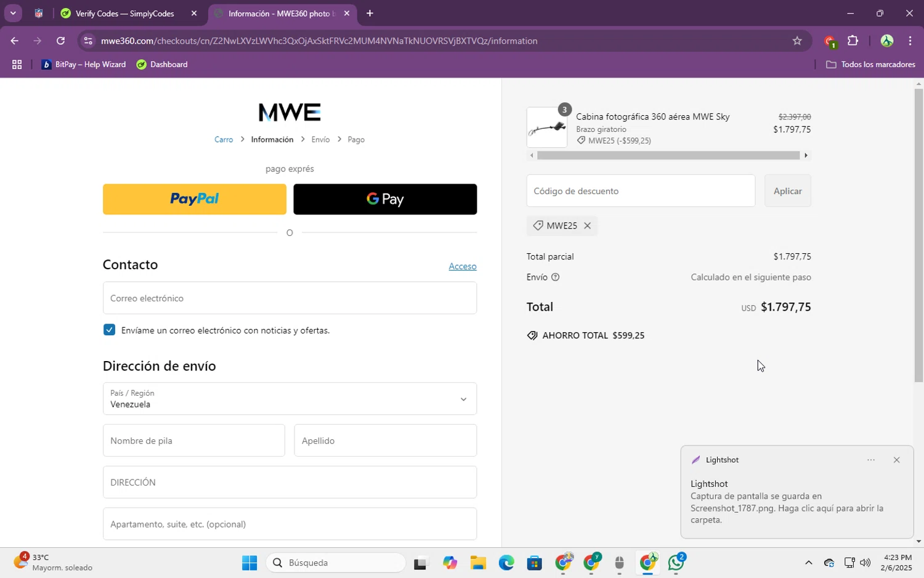This screenshot has width=924, height=578.
Task: Launch Copilot from the taskbar
Action: [450, 563]
